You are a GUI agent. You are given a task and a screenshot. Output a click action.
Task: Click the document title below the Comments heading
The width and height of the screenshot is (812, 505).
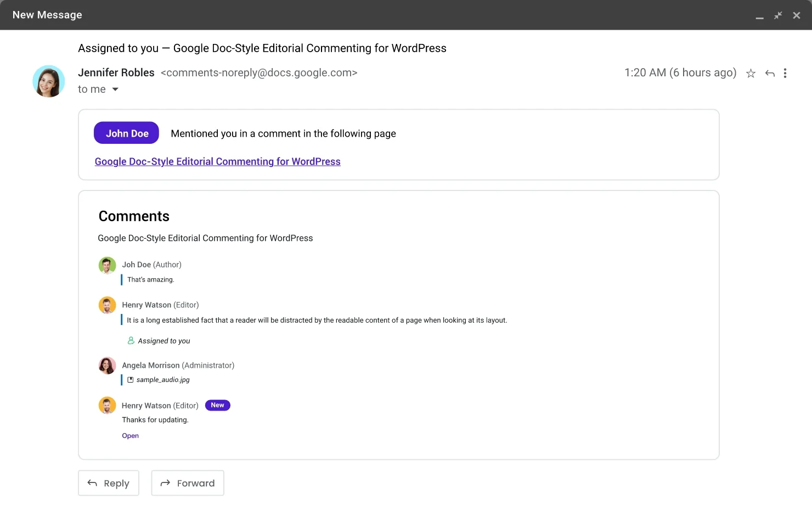coord(205,238)
